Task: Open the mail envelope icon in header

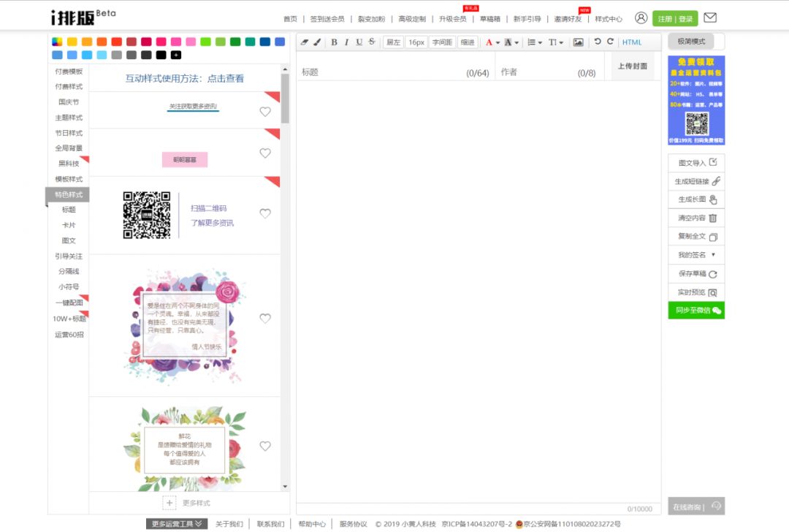Action: (709, 18)
